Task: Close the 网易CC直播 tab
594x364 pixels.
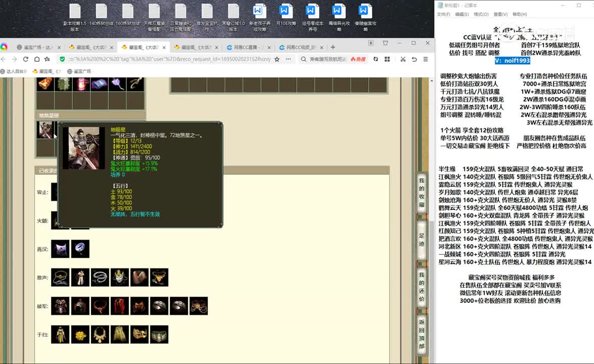Action: 269,48
